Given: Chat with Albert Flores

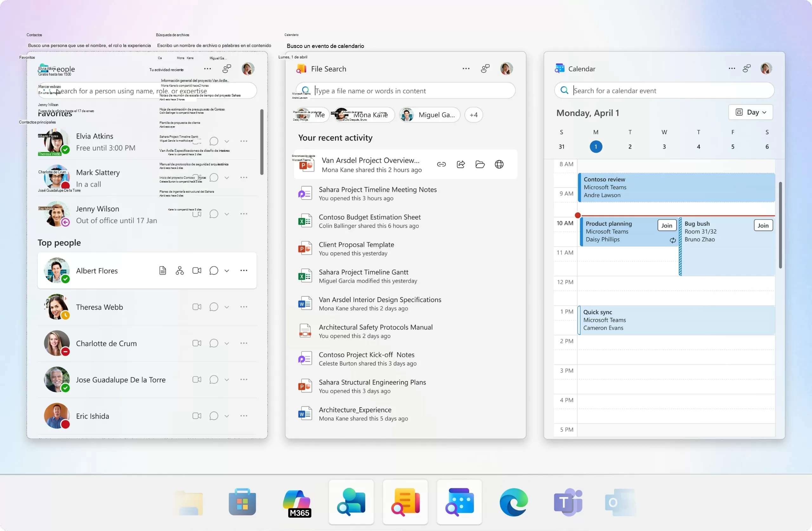Looking at the screenshot, I should click(213, 270).
